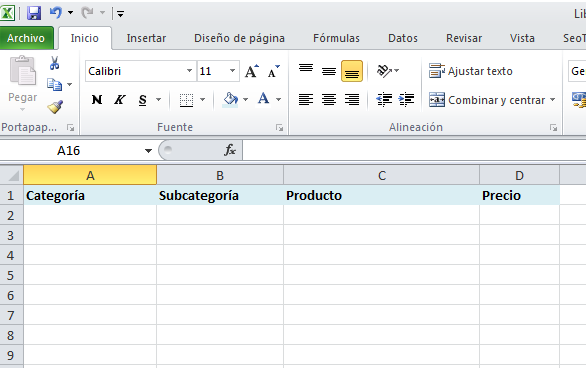Switch to the Fórmulas tab
The image size is (586, 368).
click(336, 38)
